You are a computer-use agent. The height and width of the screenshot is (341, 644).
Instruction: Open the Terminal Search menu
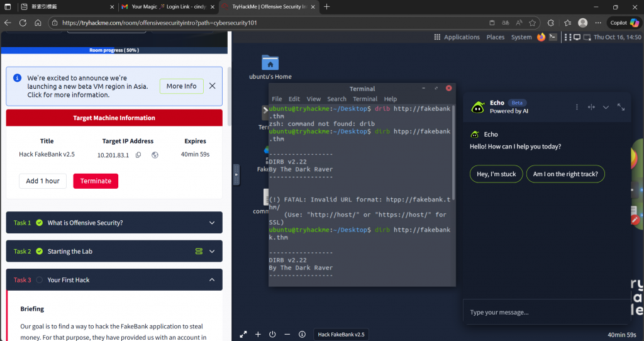pyautogui.click(x=337, y=99)
